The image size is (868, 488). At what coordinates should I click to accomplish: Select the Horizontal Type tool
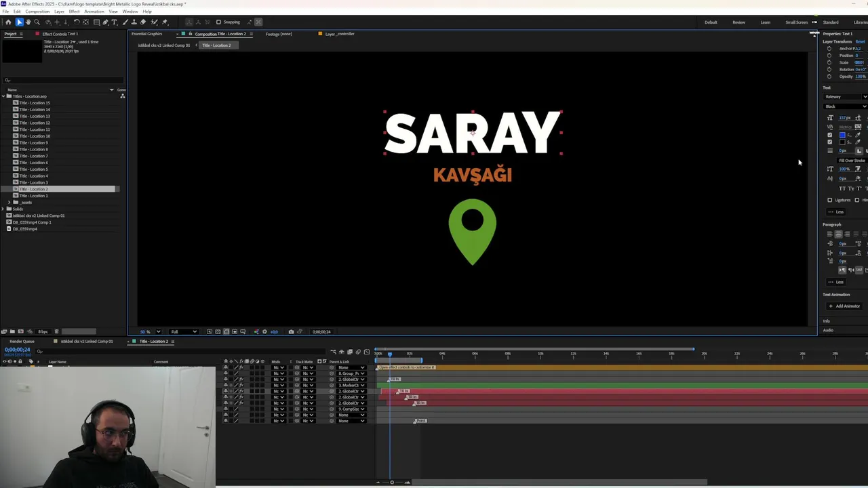click(114, 22)
